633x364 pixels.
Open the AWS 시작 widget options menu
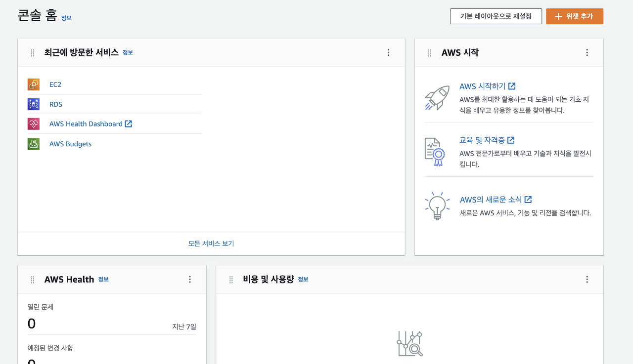[587, 52]
